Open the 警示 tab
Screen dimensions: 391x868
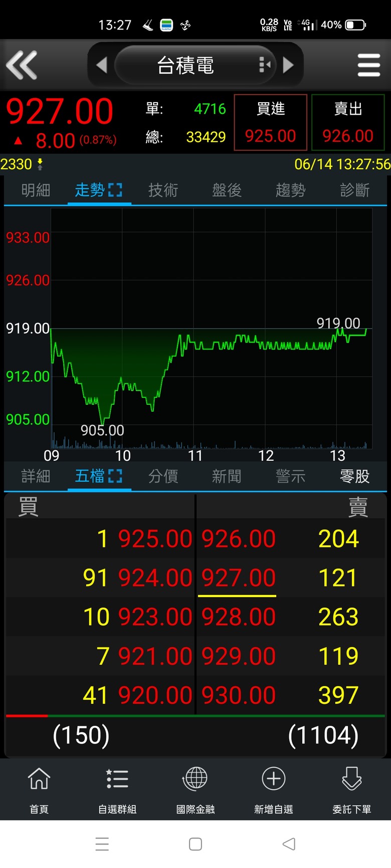click(x=290, y=476)
